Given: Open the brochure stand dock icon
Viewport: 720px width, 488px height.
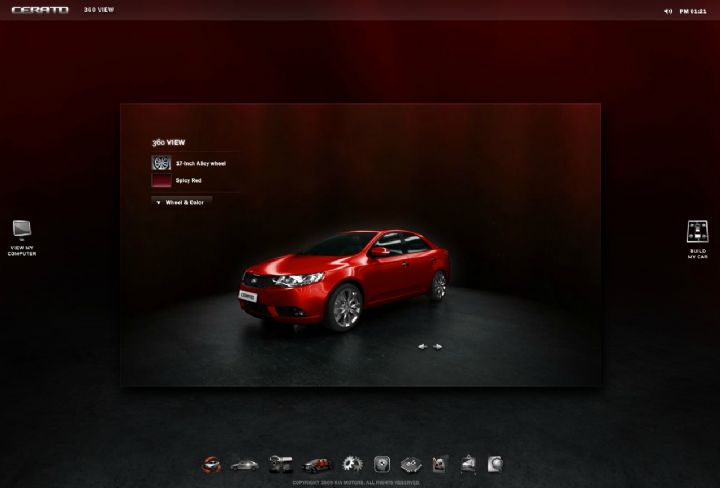Looking at the screenshot, I should (468, 464).
